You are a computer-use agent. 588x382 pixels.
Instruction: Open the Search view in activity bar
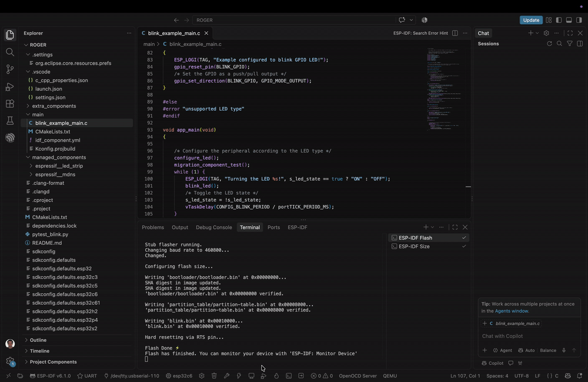[x=10, y=52]
